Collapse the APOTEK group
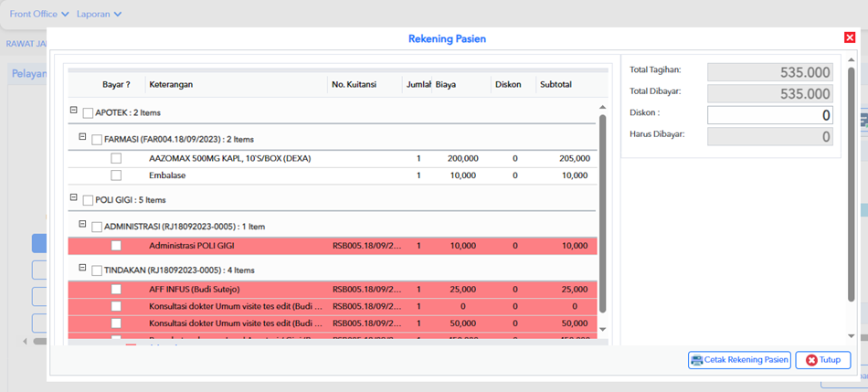Viewport: 868px width, 392px height. (x=73, y=111)
